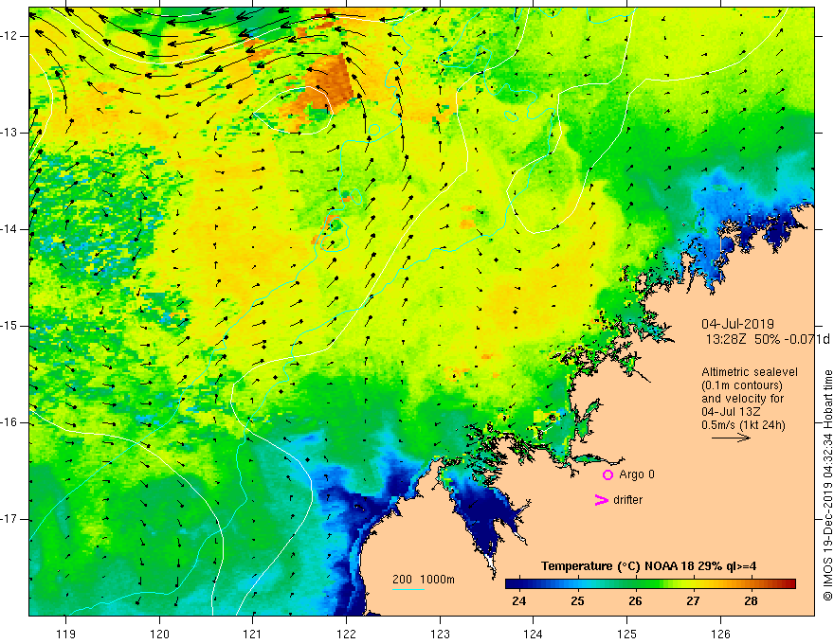Viewport: 834px width, 644px height.
Task: Click the color bar tick label 26
Action: (635, 601)
